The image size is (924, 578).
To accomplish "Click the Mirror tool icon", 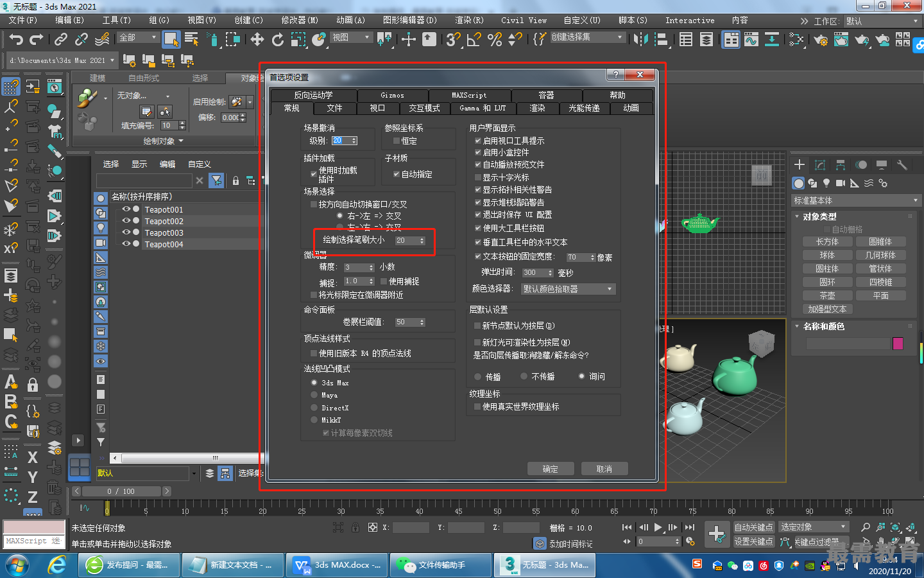I will (640, 40).
